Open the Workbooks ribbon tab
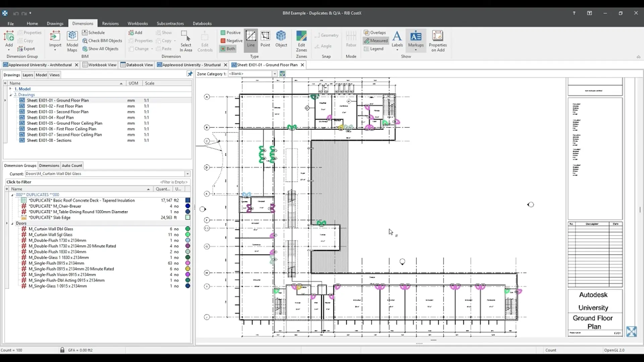This screenshot has height=362, width=644. point(138,23)
